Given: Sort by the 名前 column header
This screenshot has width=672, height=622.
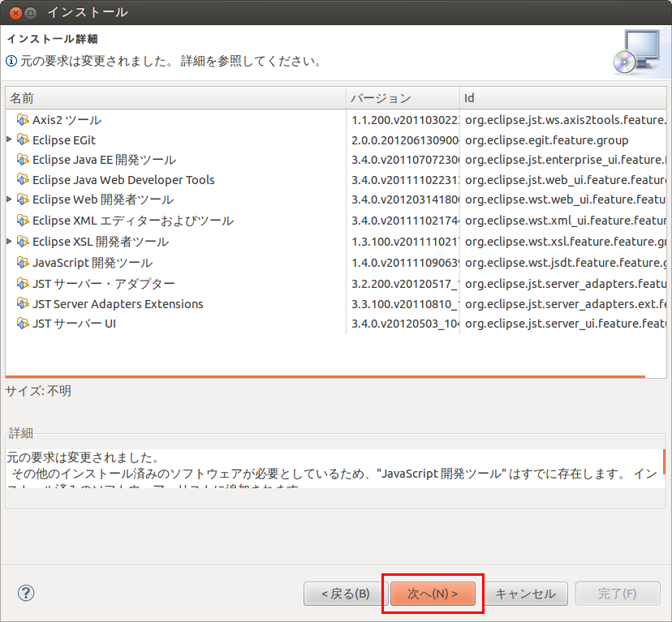Looking at the screenshot, I should pos(176,98).
